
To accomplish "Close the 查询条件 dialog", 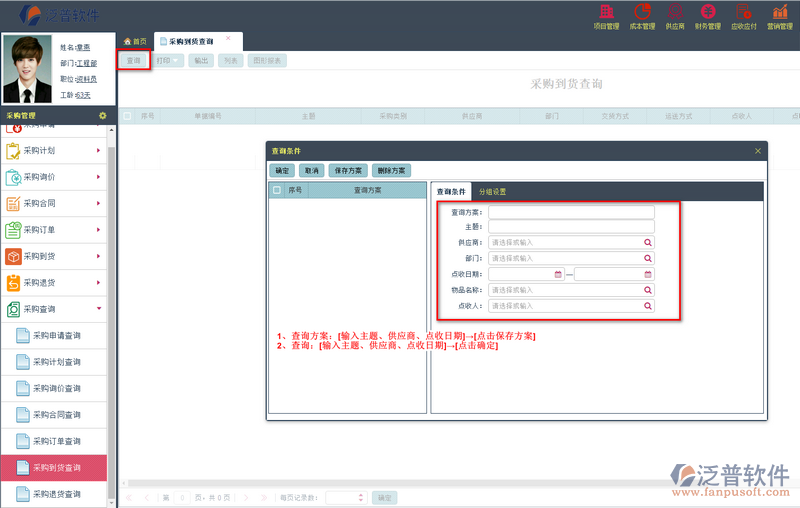I will click(758, 151).
